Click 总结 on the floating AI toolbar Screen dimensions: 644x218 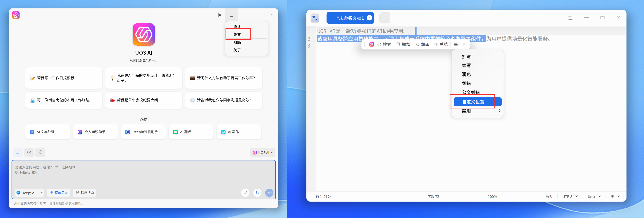[441, 44]
